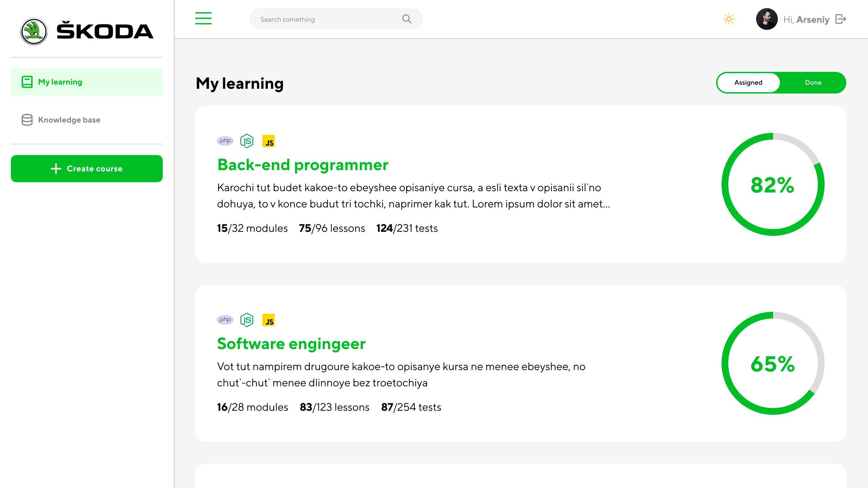
Task: Open the Back-end programmer course title
Action: (303, 165)
